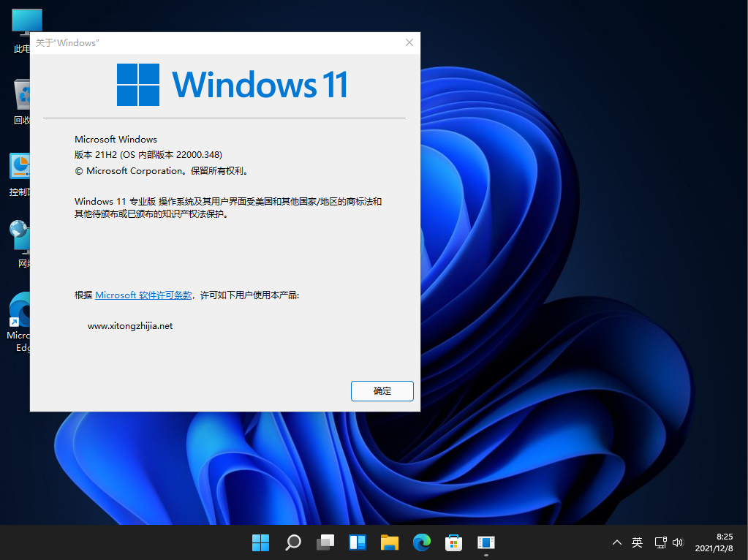
Task: Open 此电脑 on the desktop
Action: 26,22
